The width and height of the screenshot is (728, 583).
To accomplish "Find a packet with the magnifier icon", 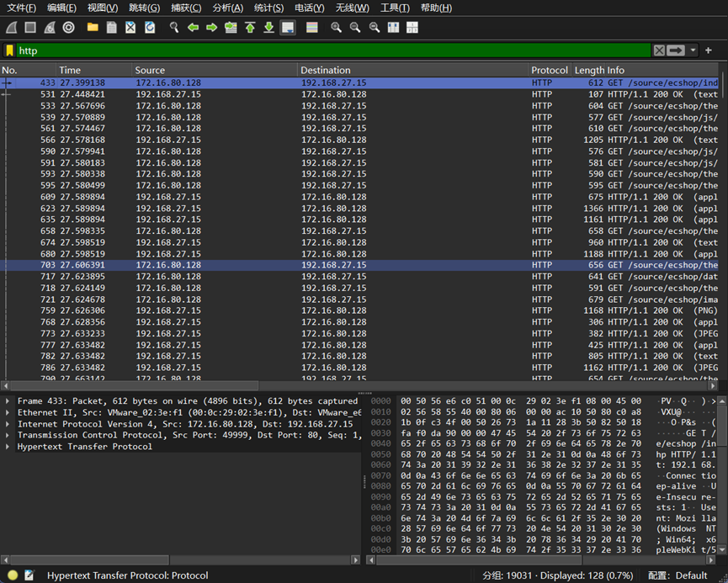I will point(173,27).
